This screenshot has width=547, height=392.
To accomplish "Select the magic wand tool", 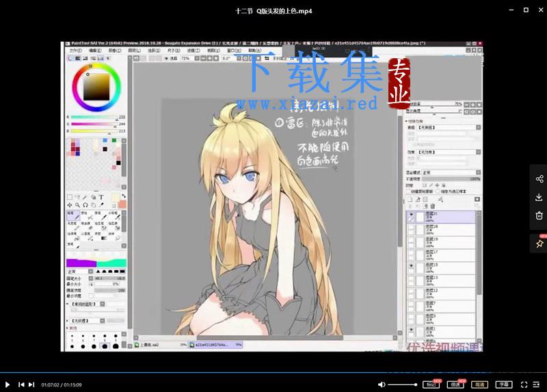I will coord(85,197).
